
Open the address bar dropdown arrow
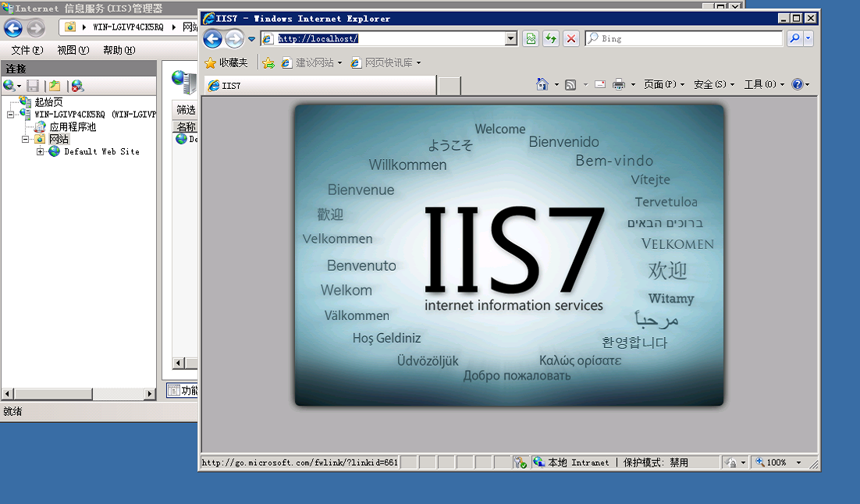pyautogui.click(x=511, y=38)
